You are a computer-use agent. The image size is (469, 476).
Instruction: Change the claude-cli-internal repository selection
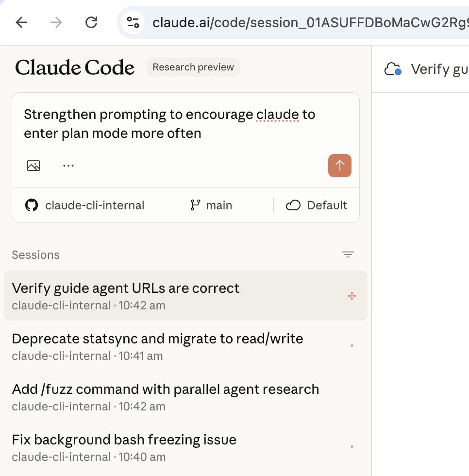[x=95, y=205]
